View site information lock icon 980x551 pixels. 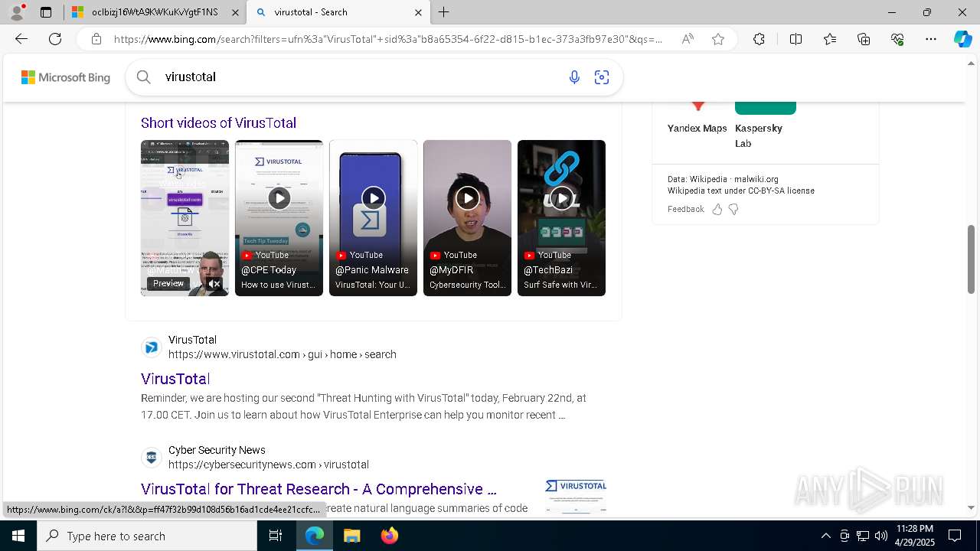[96, 39]
